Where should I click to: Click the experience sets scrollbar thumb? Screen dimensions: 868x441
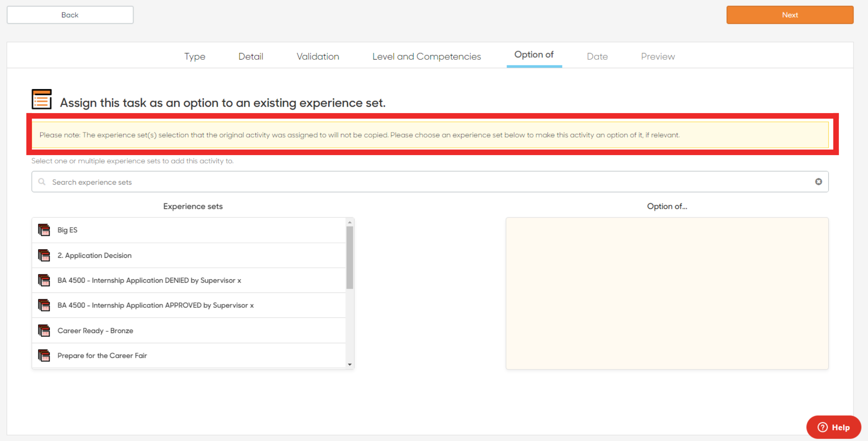coord(350,257)
